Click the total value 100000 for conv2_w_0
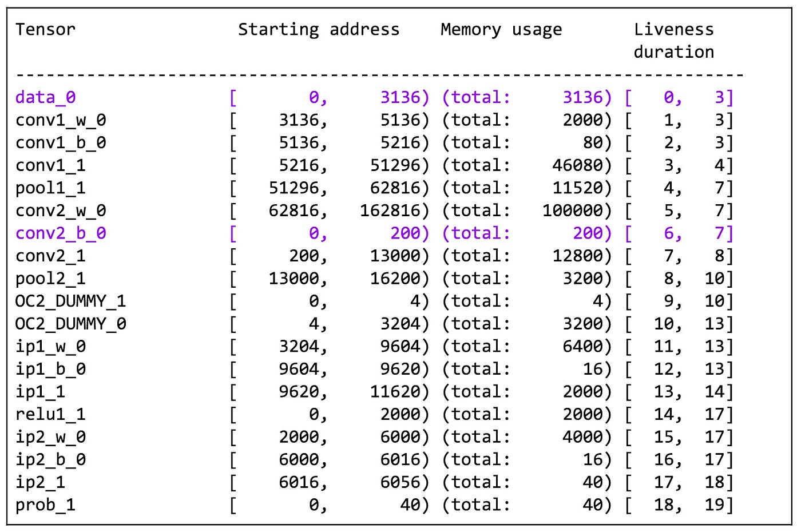This screenshot has height=532, width=801. tap(573, 211)
